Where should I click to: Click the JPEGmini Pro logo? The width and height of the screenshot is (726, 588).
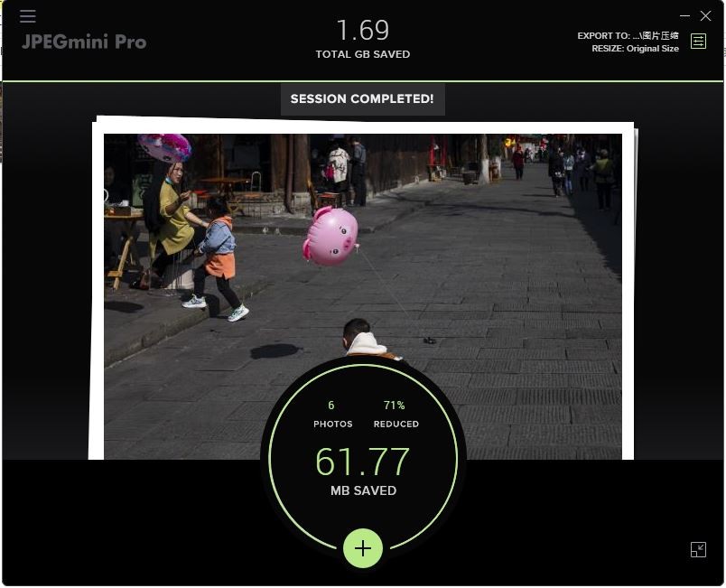[x=84, y=42]
